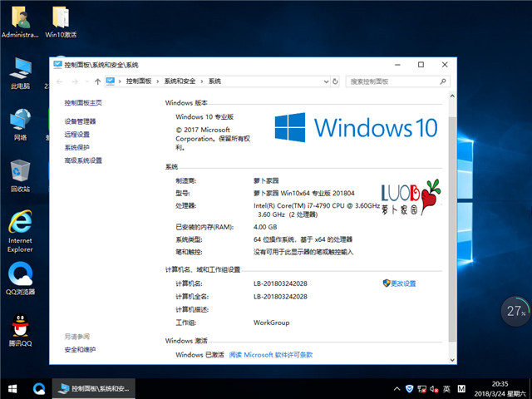Screen dimensions: 532x399
Task: Open 设备管理器 link
Action: click(x=80, y=121)
